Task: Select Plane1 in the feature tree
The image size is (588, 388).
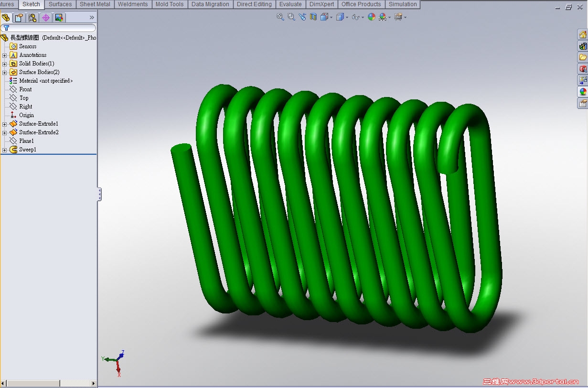Action: coord(26,141)
